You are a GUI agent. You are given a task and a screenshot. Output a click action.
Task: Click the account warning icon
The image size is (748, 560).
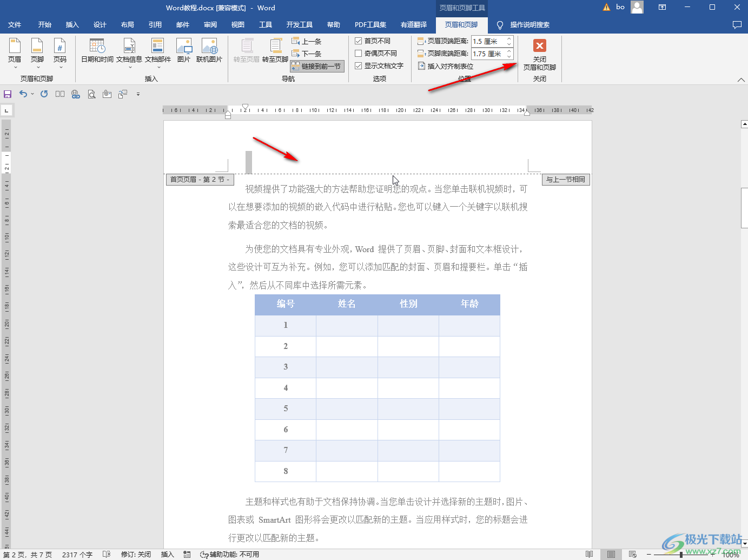606,7
